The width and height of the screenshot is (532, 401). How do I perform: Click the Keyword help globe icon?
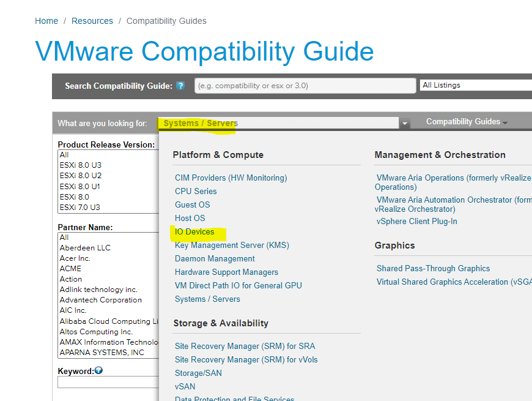(98, 370)
